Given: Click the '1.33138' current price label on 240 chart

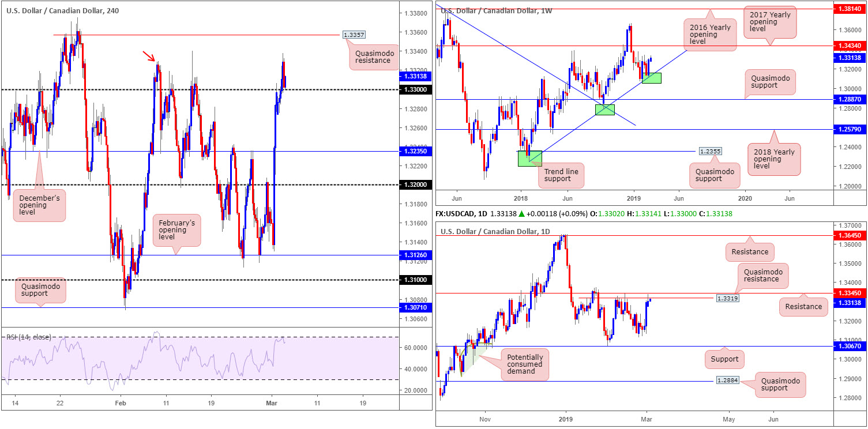Looking at the screenshot, I should tap(415, 76).
